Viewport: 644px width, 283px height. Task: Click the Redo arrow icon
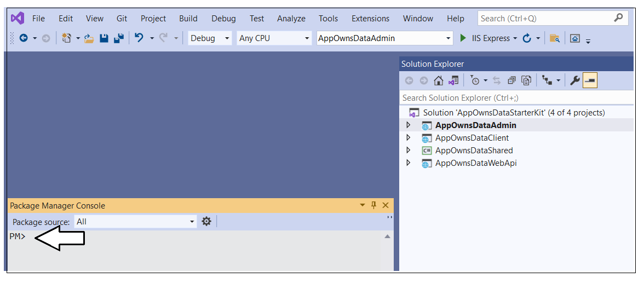point(163,38)
